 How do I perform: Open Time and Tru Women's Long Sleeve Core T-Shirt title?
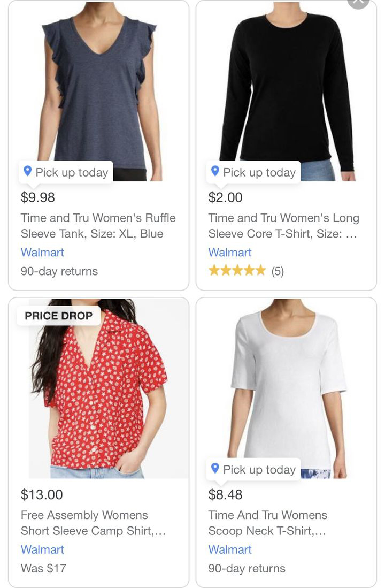(x=283, y=226)
